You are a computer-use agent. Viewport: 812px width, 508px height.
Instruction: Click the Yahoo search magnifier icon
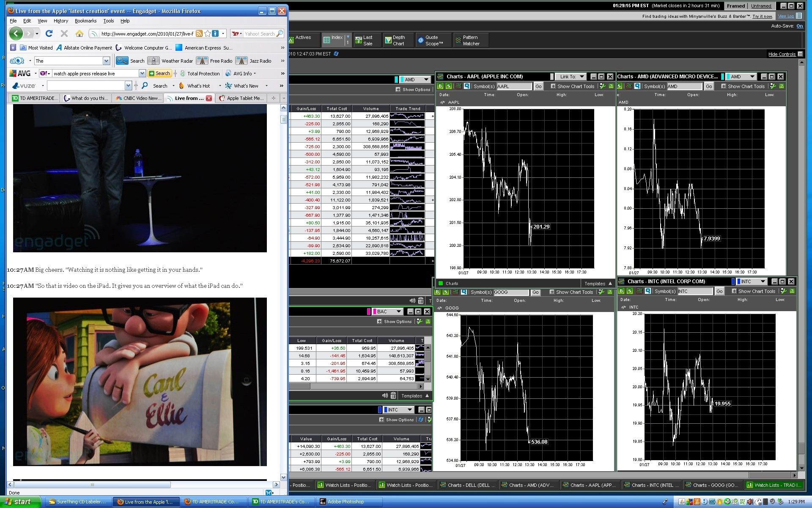tap(280, 33)
